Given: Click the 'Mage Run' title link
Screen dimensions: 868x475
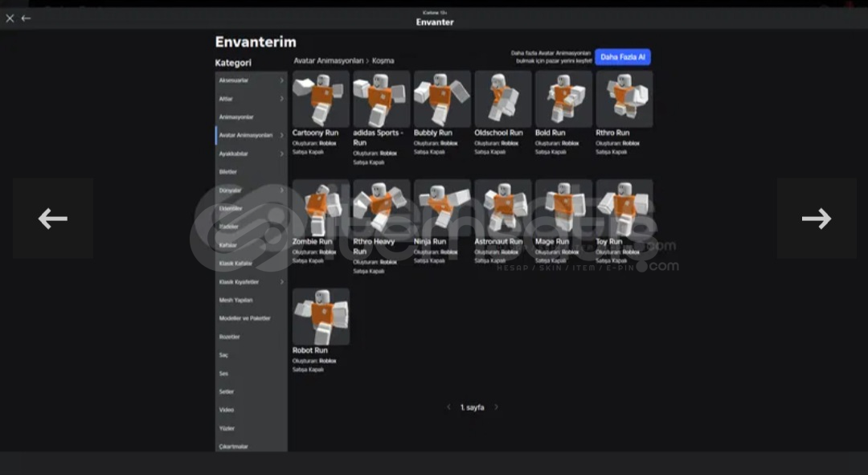Looking at the screenshot, I should [x=552, y=242].
